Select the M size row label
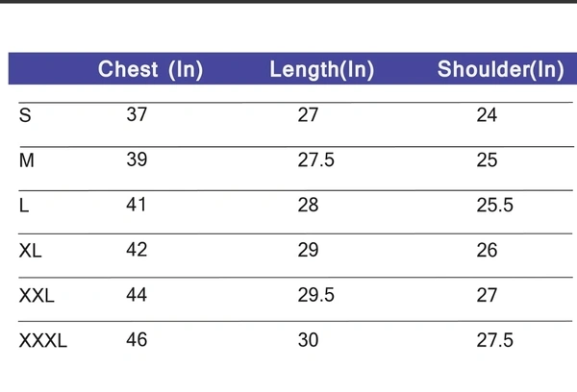 click(27, 160)
